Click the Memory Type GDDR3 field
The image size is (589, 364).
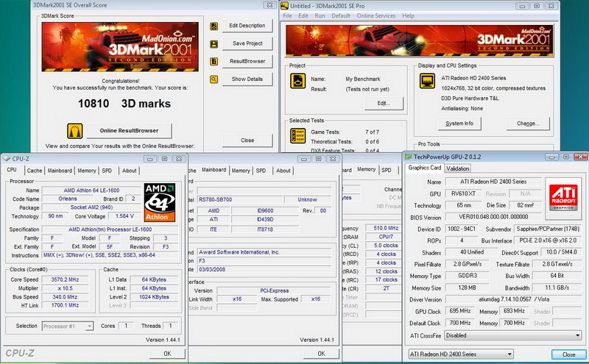[x=468, y=276]
